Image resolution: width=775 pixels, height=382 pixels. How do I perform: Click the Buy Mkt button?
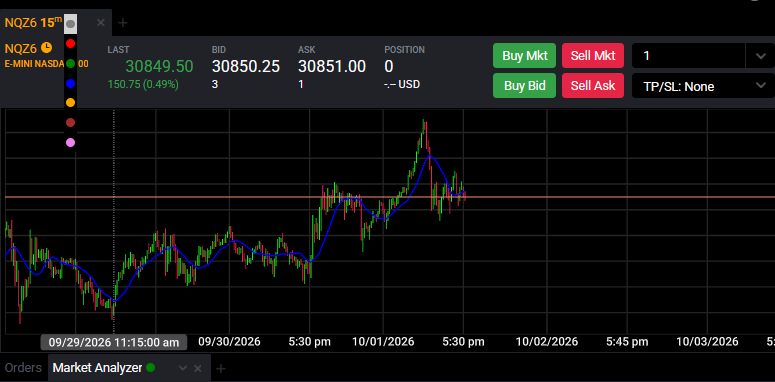(x=524, y=55)
